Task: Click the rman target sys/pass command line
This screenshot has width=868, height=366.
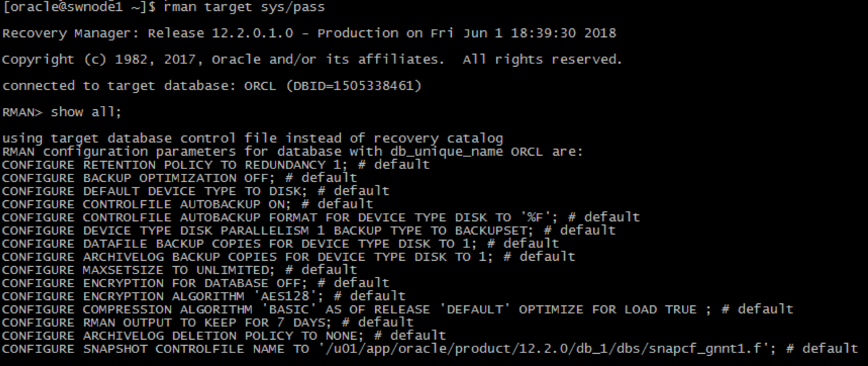Action: click(x=164, y=7)
